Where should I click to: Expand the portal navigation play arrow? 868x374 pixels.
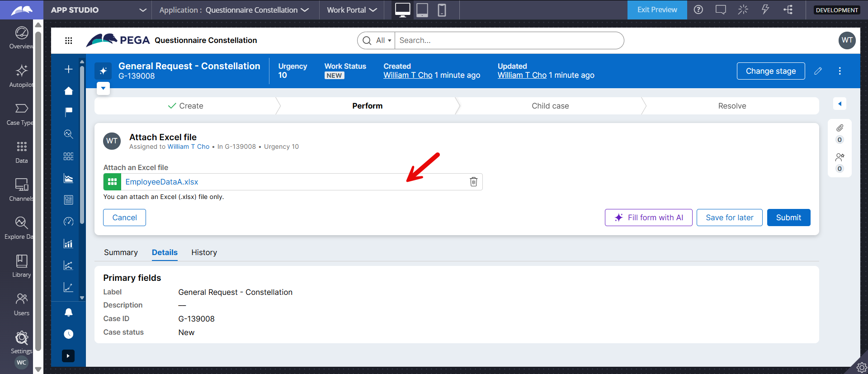68,356
